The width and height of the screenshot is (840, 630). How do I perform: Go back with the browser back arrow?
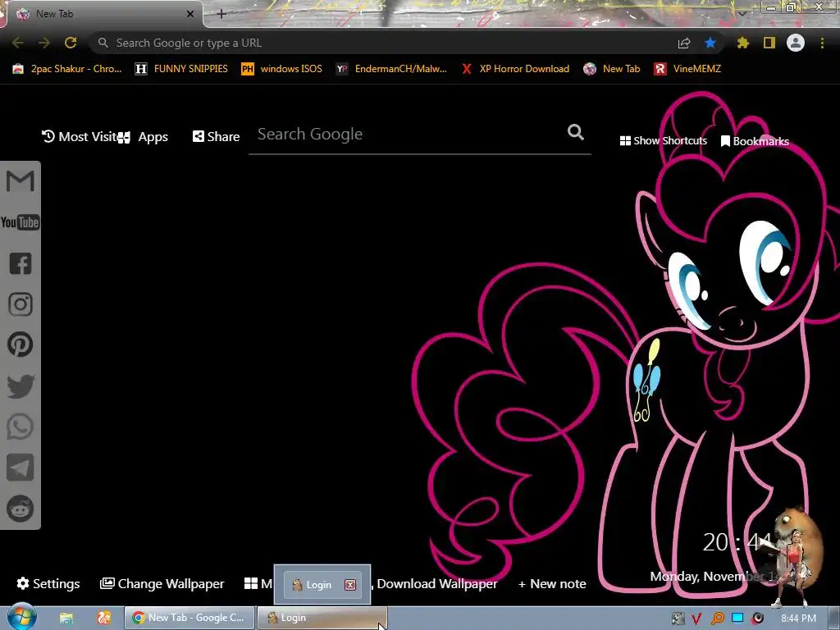point(18,43)
